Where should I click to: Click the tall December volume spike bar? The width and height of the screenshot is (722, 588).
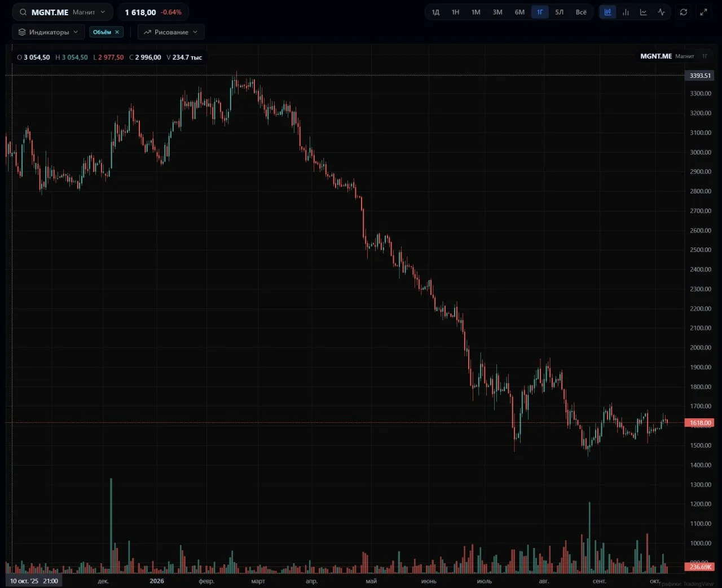(111, 525)
